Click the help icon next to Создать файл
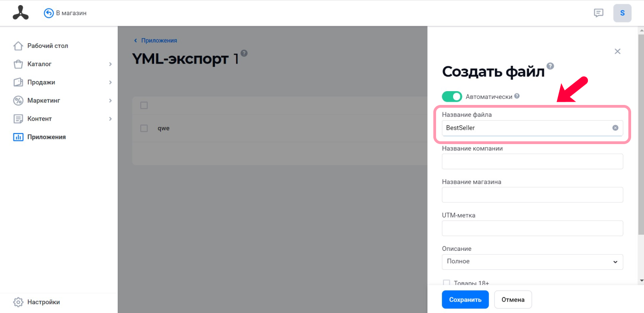Viewport: 644px width, 313px height. [x=550, y=66]
